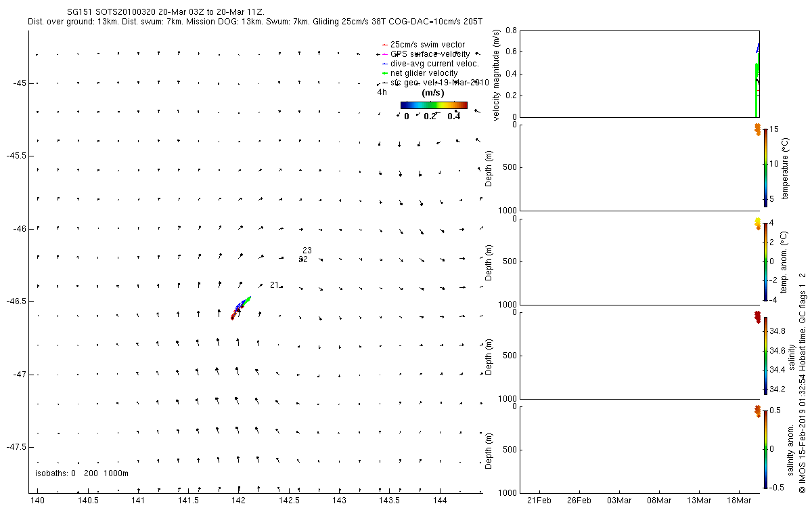Click the temp. anom. colorbar

click(765, 261)
